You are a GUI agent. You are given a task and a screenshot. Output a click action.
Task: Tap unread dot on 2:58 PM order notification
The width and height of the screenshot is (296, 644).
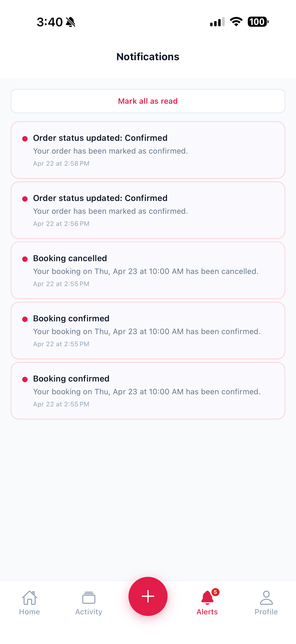[25, 139]
